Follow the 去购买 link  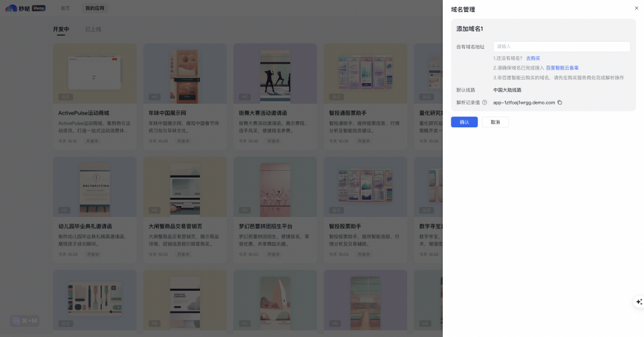pyautogui.click(x=533, y=58)
